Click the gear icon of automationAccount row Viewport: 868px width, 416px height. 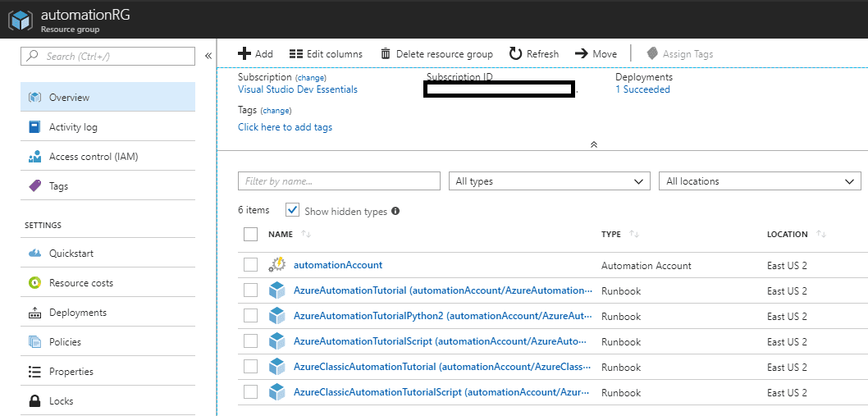(276, 265)
